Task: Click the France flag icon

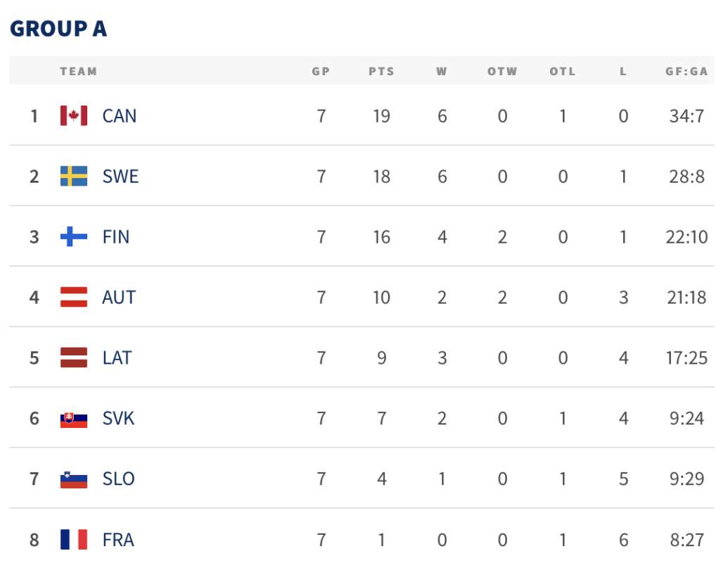Action: click(74, 540)
